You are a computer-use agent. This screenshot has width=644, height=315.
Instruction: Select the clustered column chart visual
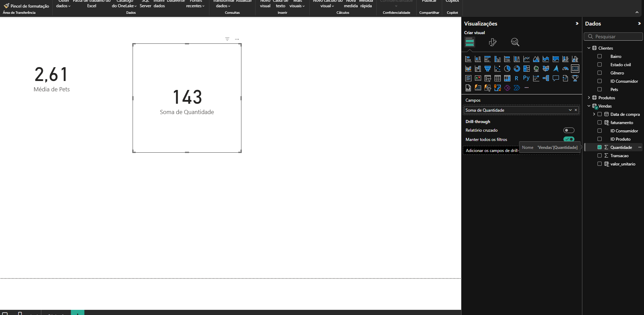(x=497, y=59)
